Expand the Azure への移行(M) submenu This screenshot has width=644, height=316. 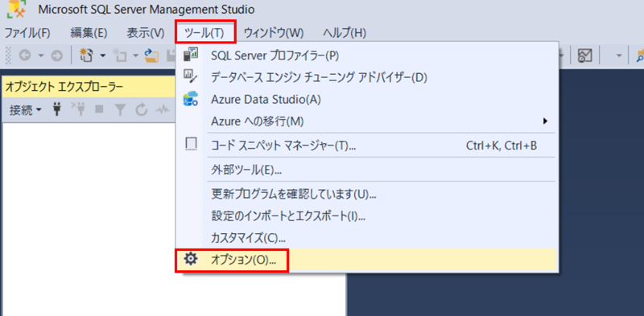(368, 121)
